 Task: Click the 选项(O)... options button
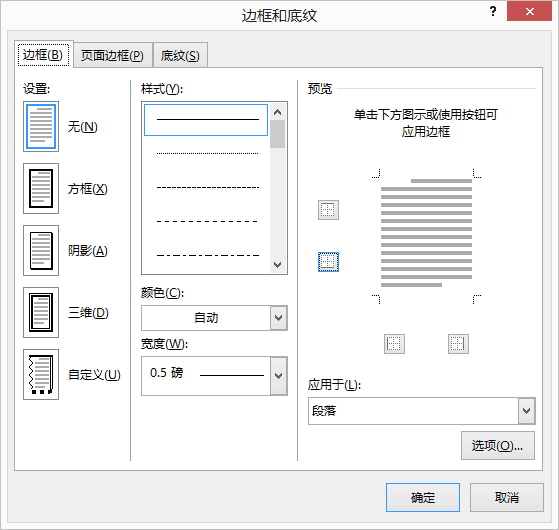click(498, 446)
